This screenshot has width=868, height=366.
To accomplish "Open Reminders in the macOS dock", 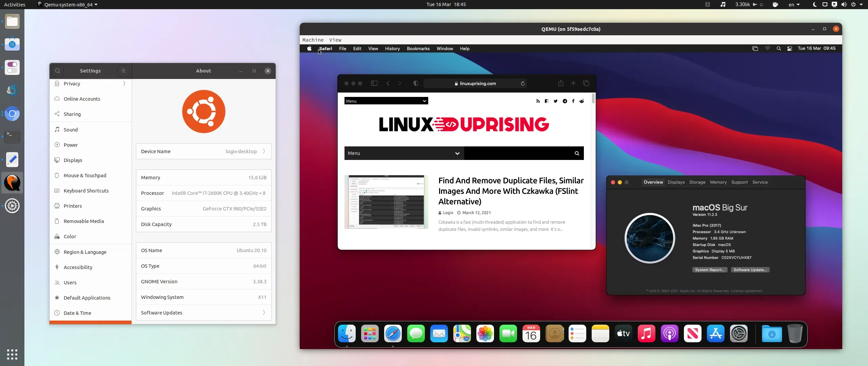I will [x=577, y=334].
